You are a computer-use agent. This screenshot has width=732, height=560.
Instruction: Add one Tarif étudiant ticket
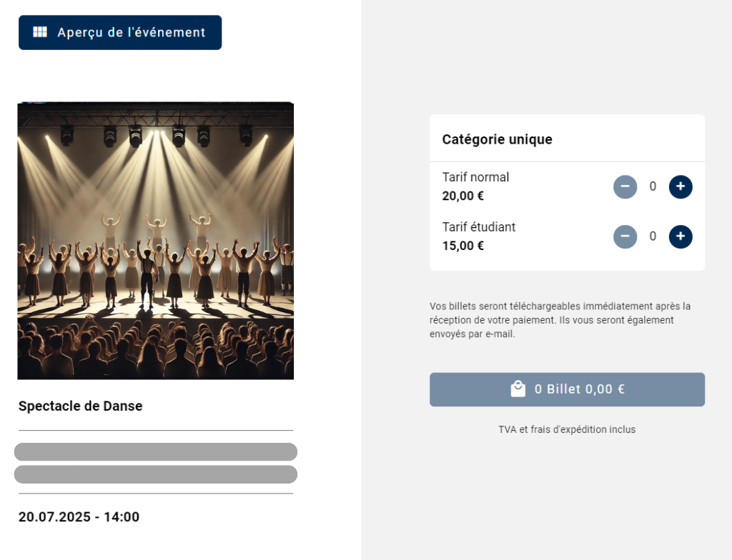coord(681,236)
